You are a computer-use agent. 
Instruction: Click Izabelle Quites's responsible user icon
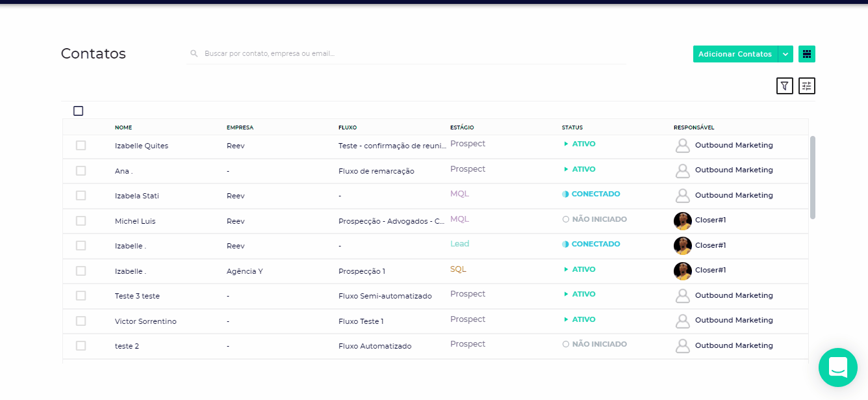pyautogui.click(x=682, y=146)
